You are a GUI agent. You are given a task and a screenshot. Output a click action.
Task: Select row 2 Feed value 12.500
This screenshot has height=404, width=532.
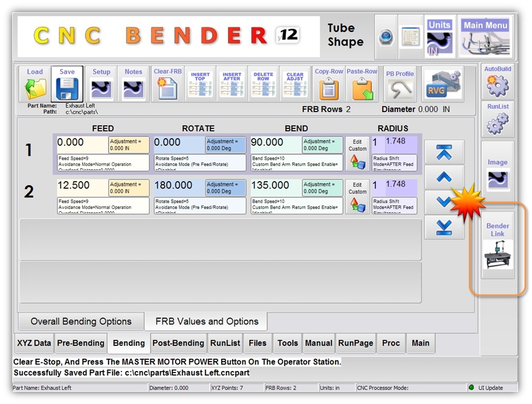tap(82, 186)
